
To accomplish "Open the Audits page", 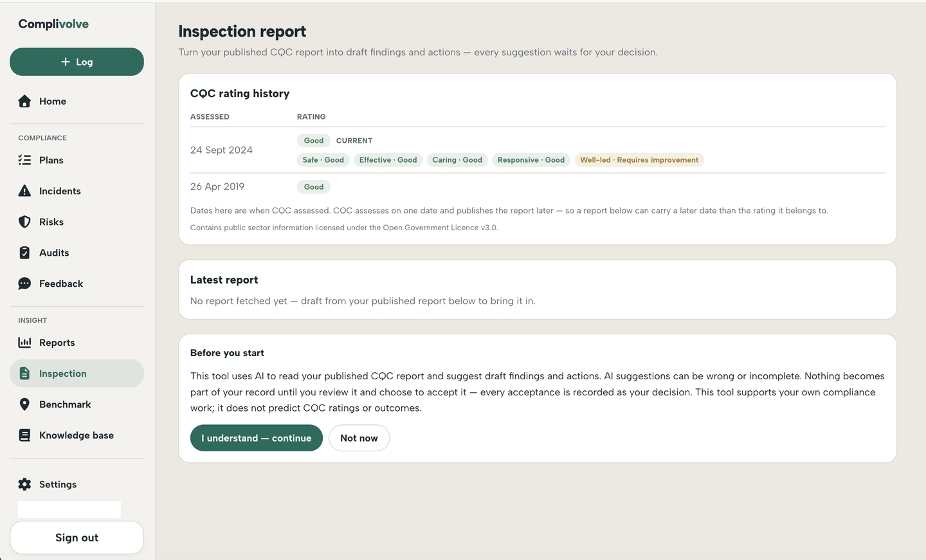I will [77, 253].
